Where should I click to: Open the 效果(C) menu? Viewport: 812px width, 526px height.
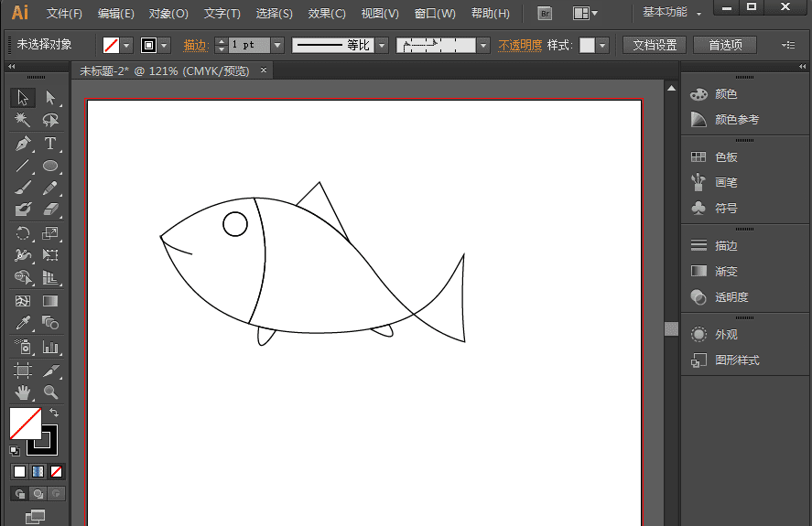point(327,14)
